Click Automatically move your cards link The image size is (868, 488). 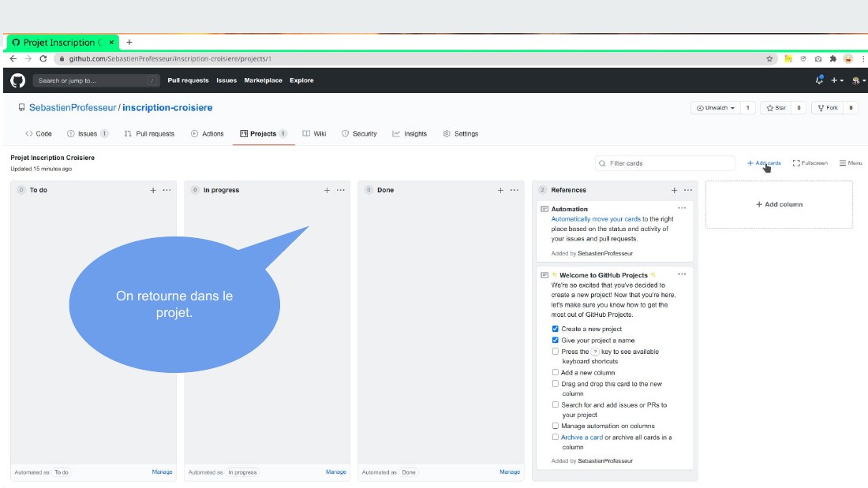(596, 219)
